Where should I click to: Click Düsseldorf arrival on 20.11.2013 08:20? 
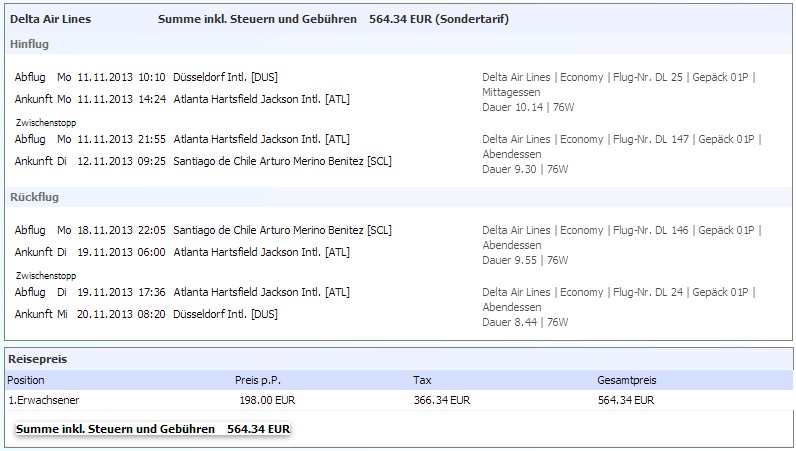pos(225,314)
